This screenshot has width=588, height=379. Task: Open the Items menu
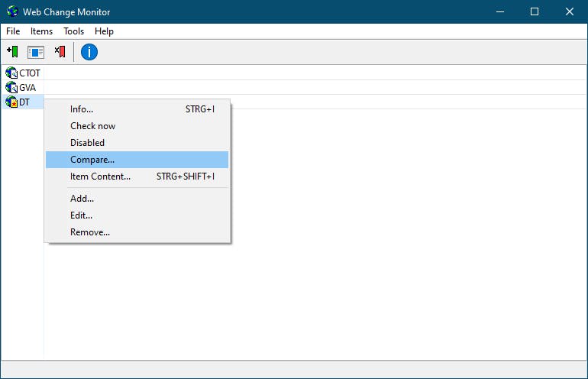click(42, 31)
